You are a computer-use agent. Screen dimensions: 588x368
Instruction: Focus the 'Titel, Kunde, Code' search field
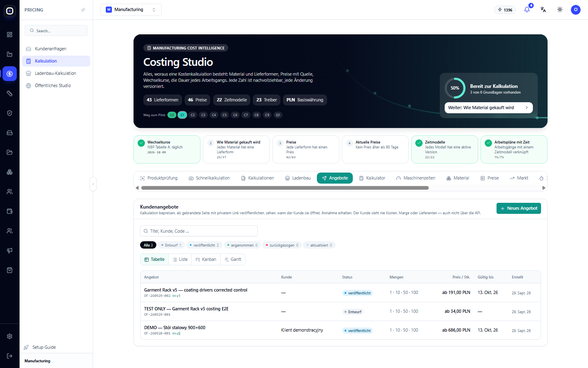coord(199,231)
